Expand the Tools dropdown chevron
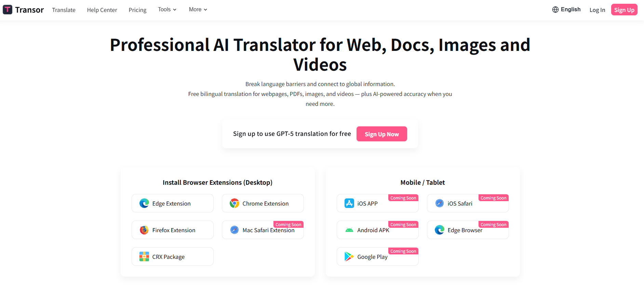 coord(175,10)
